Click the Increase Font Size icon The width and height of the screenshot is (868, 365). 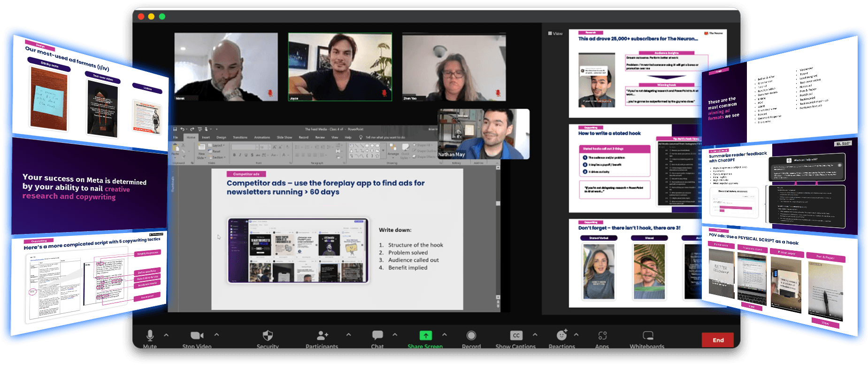click(x=274, y=147)
